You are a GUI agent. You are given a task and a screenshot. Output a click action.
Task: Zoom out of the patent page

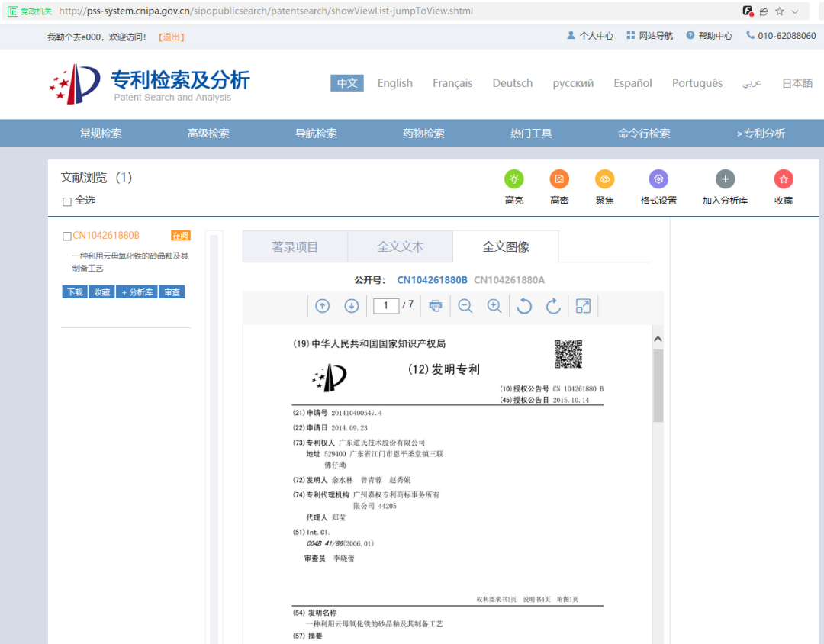[465, 305]
